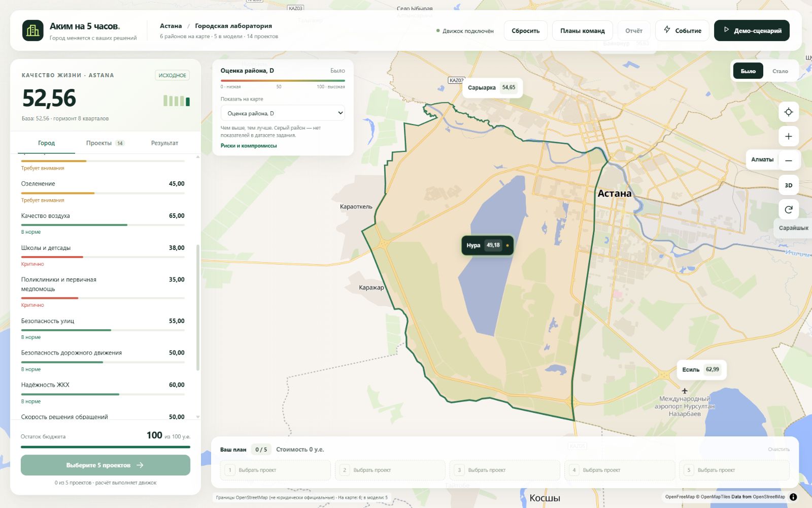Click the district rating color gradient scale
Screen dimensions: 812x508
point(283,80)
